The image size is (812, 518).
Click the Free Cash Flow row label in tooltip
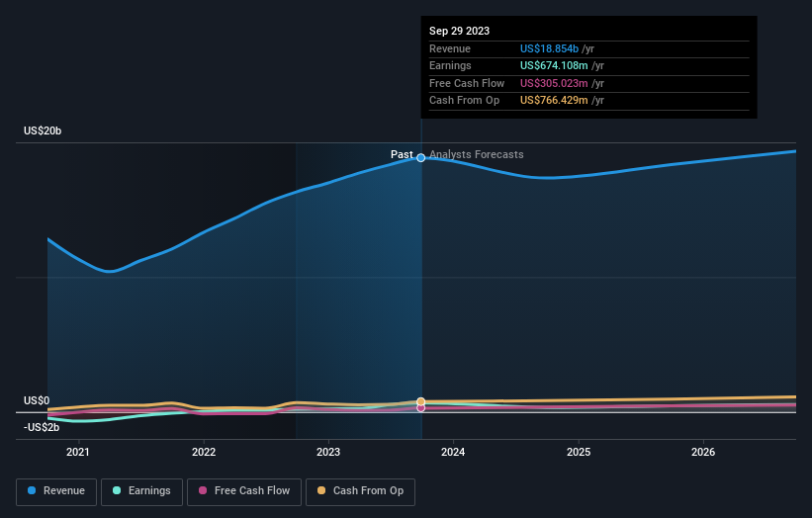pos(467,83)
